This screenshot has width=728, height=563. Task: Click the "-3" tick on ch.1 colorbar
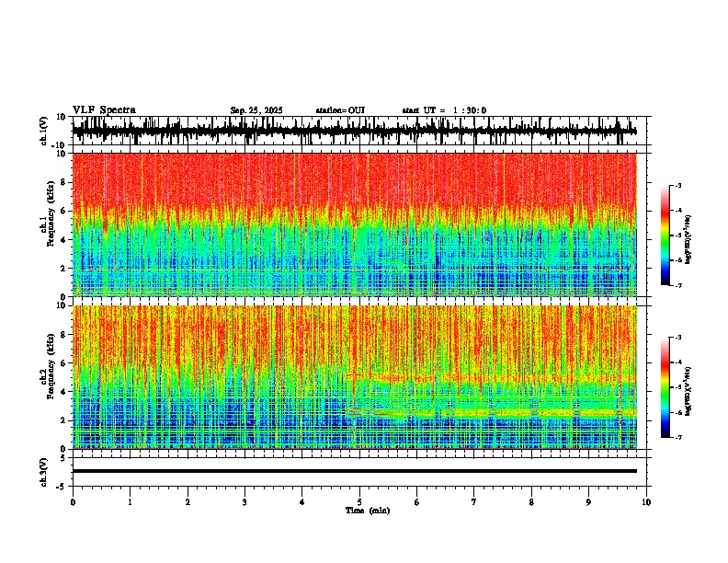678,185
